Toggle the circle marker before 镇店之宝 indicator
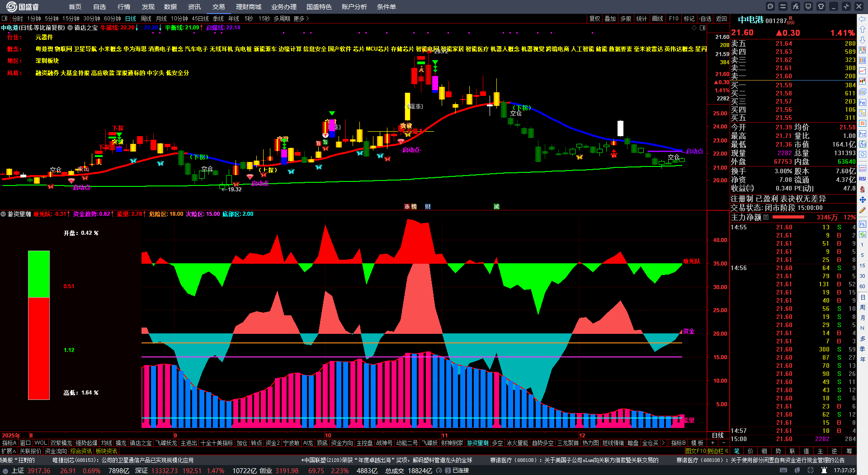Viewport: 868px width, 475px height. (70, 28)
